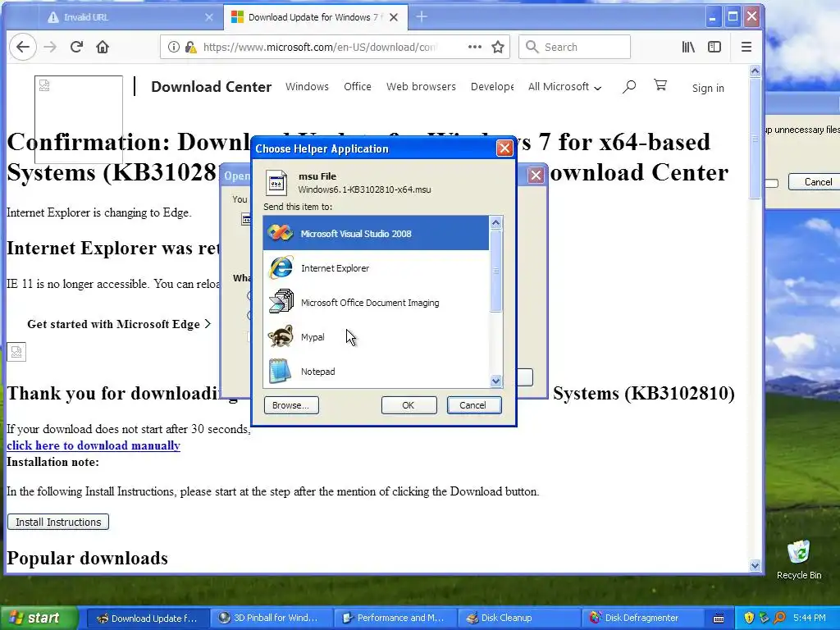Image resolution: width=840 pixels, height=630 pixels.
Task: Open Windows menu in Download Center
Action: 307,87
